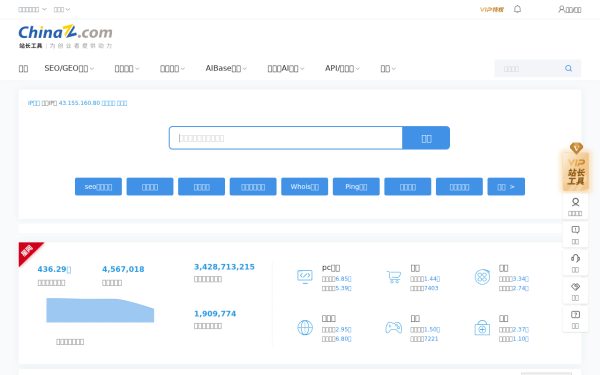Focus the large domain input field
Screen dimensions: 600x375
(x=286, y=138)
